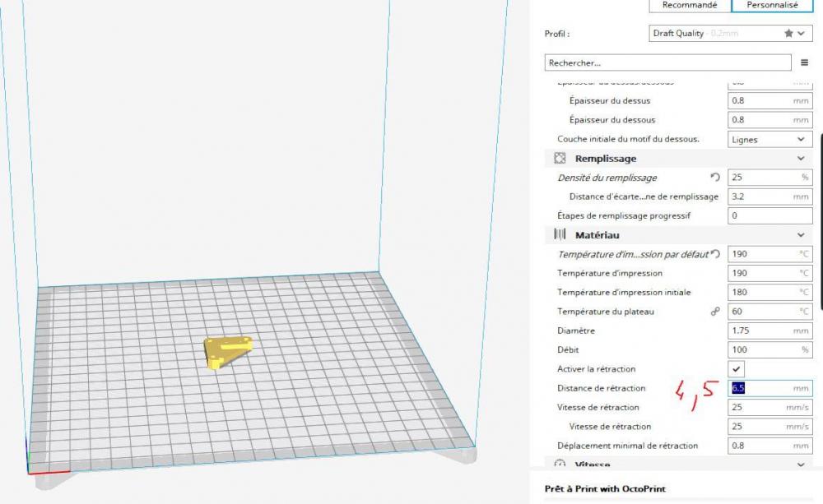
Task: Click the star icon in profile selector
Action: pos(788,33)
